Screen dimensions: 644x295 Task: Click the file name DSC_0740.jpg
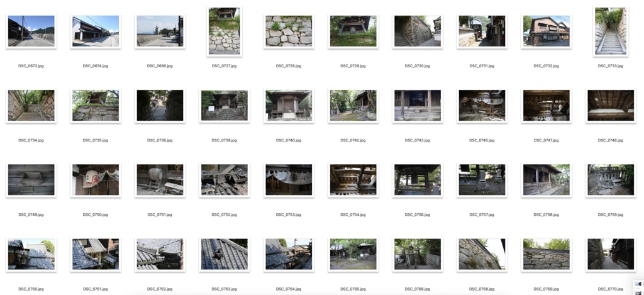click(289, 140)
